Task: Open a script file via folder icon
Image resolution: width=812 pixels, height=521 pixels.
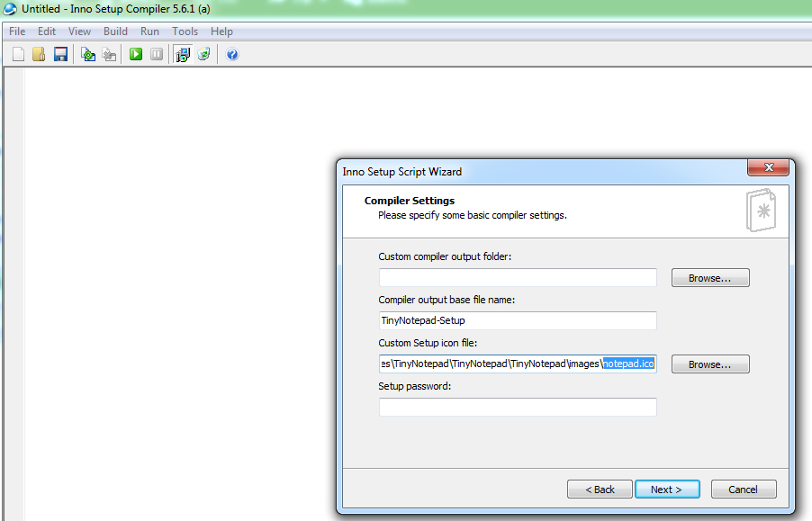Action: [39, 54]
